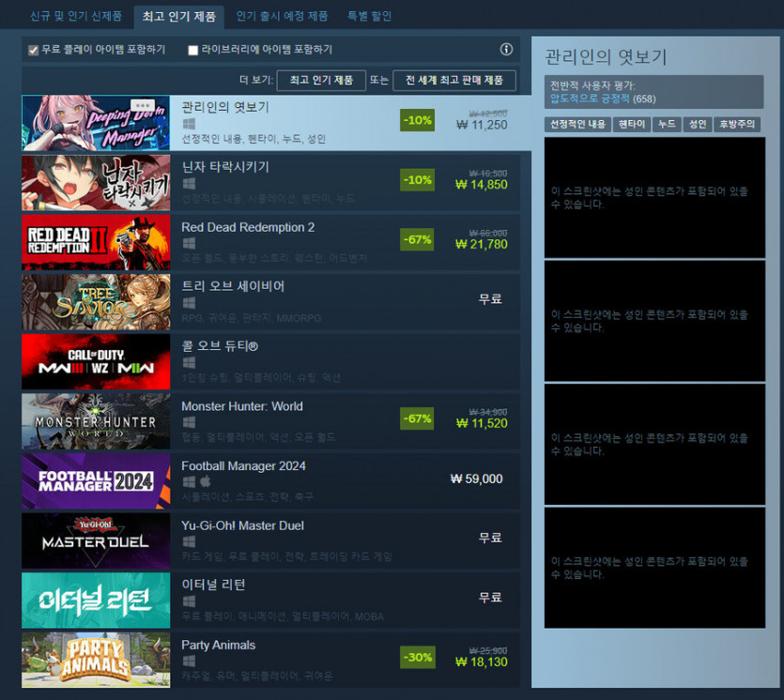Select the 최고 인기 제품 tab
Screen dimensions: 784x700
[179, 17]
